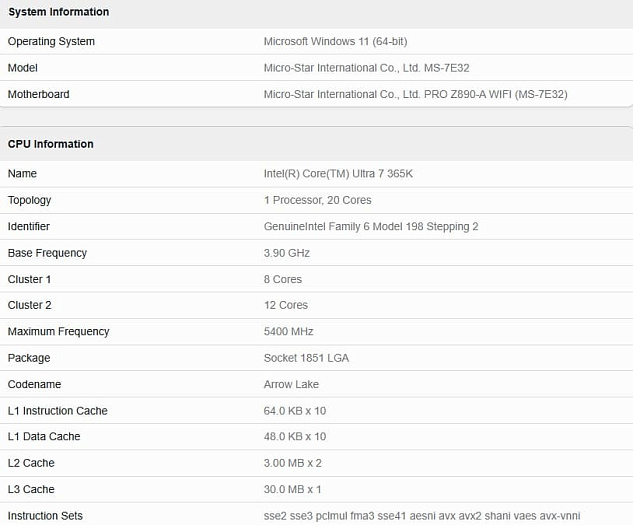This screenshot has height=525, width=633.
Task: Select the '30.0 MB x 1' value
Action: coord(292,489)
